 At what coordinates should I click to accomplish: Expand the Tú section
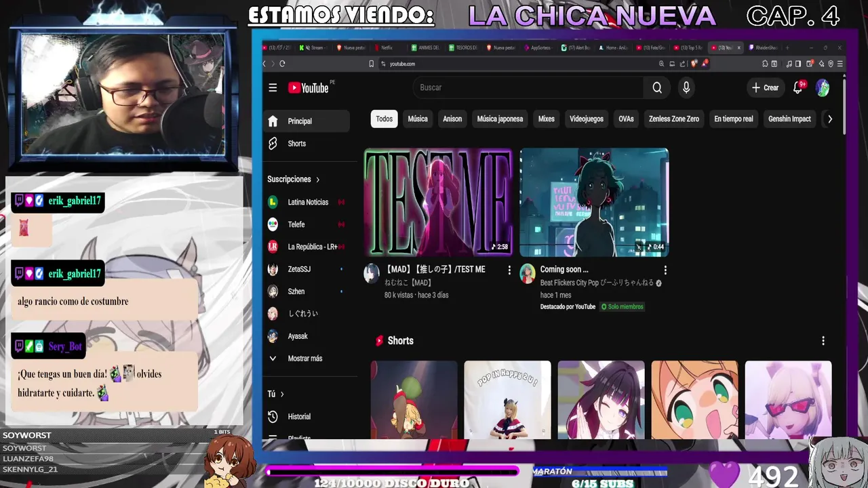[275, 394]
